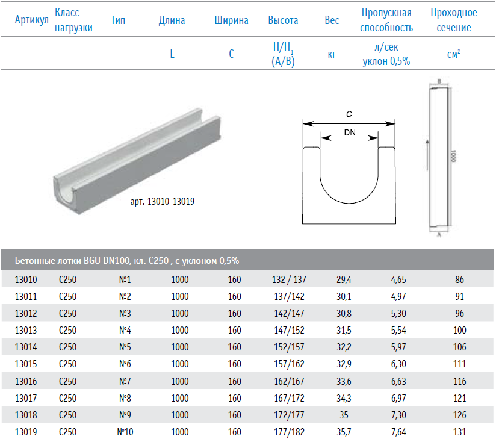Click article number 13019 in last row

[26, 432]
